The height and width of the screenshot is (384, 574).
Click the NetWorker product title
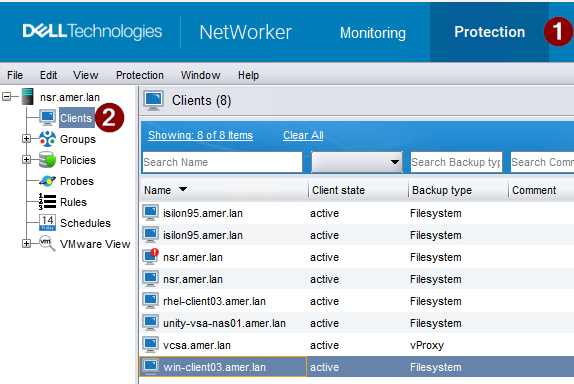tap(245, 32)
